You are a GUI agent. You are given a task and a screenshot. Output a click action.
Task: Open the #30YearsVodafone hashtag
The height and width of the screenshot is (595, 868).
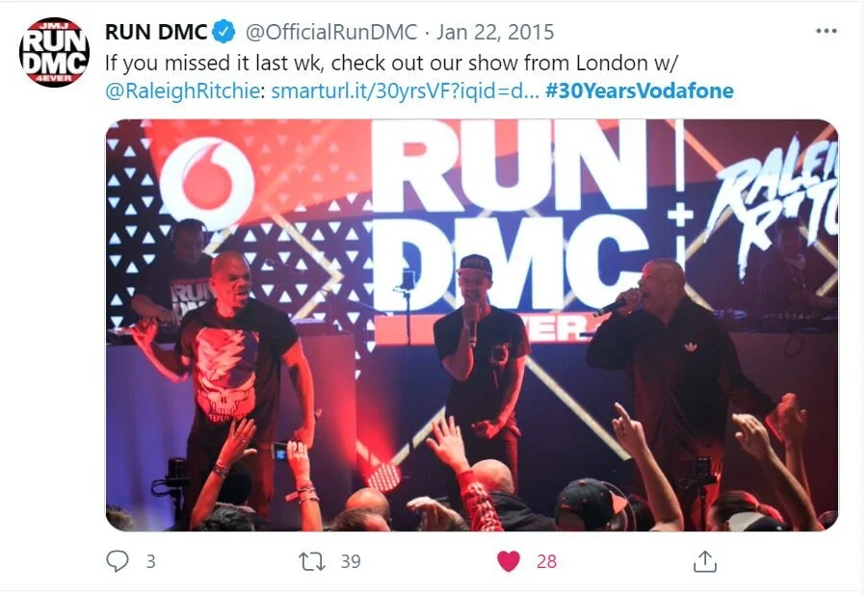[640, 91]
